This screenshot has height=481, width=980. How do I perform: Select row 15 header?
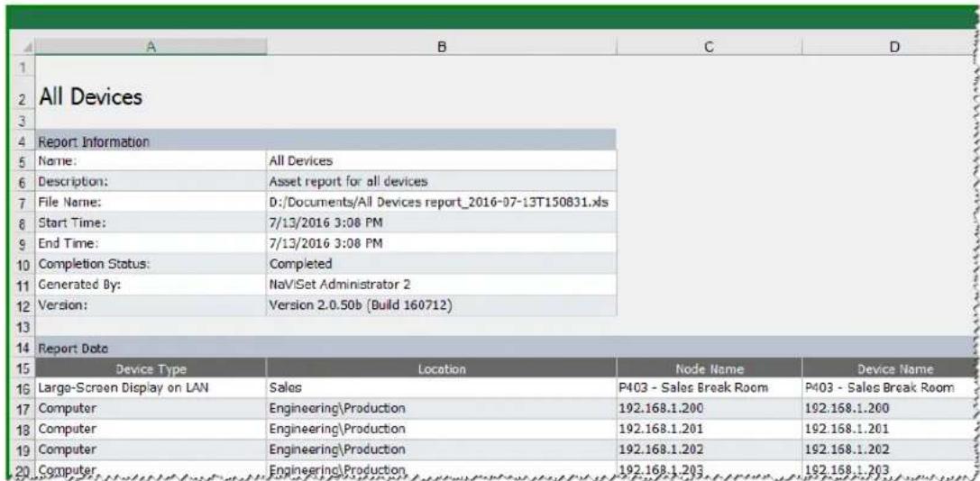coord(23,368)
